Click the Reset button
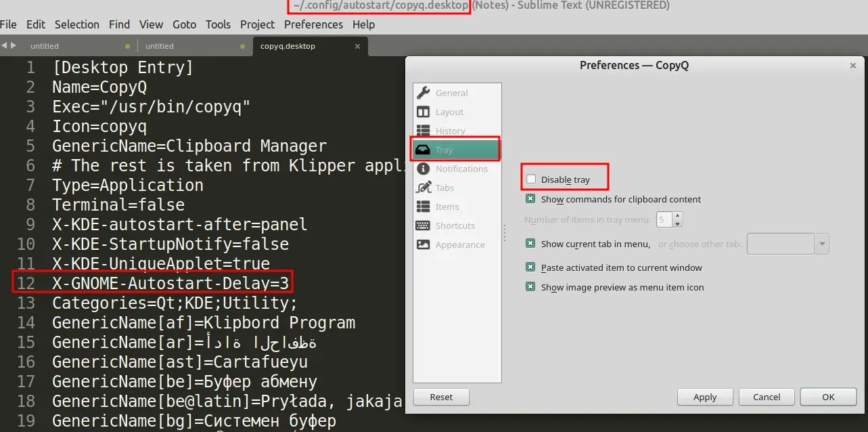 (441, 397)
